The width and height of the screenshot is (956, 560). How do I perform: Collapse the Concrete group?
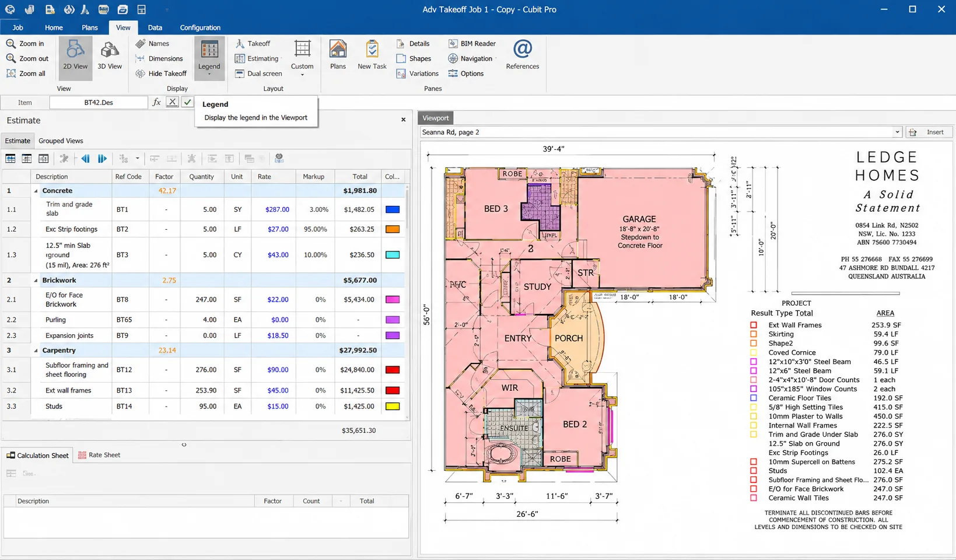click(36, 191)
